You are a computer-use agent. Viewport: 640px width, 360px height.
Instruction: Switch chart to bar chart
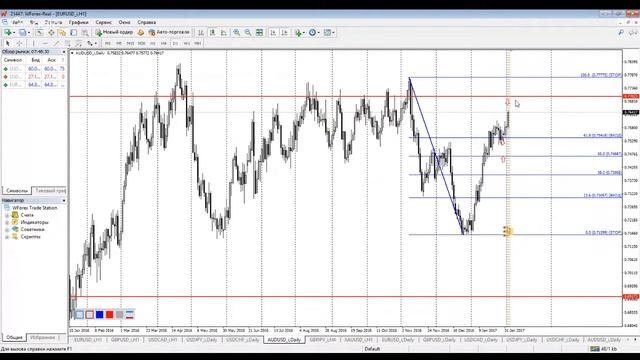[201, 32]
